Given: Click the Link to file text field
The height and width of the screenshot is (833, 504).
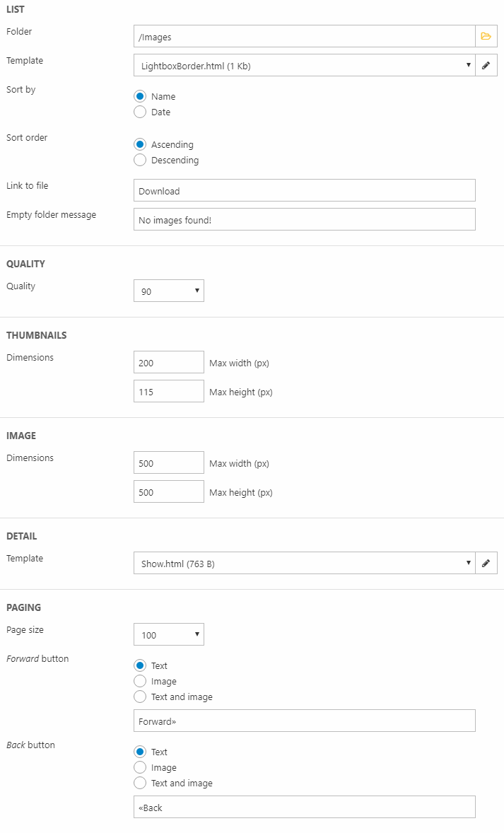Looking at the screenshot, I should [x=304, y=191].
